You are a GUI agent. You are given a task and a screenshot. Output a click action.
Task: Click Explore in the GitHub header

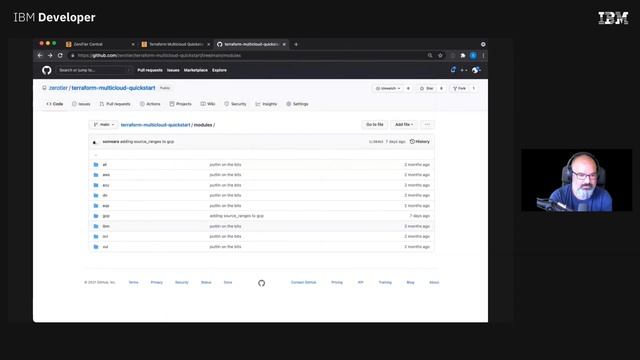click(219, 70)
